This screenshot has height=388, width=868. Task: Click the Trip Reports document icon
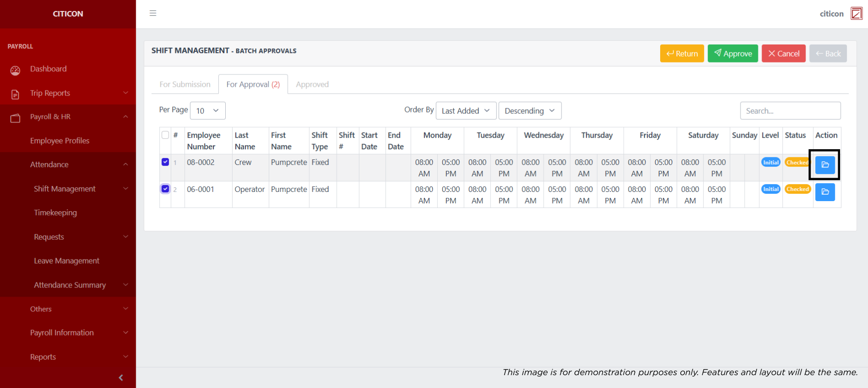(15, 94)
